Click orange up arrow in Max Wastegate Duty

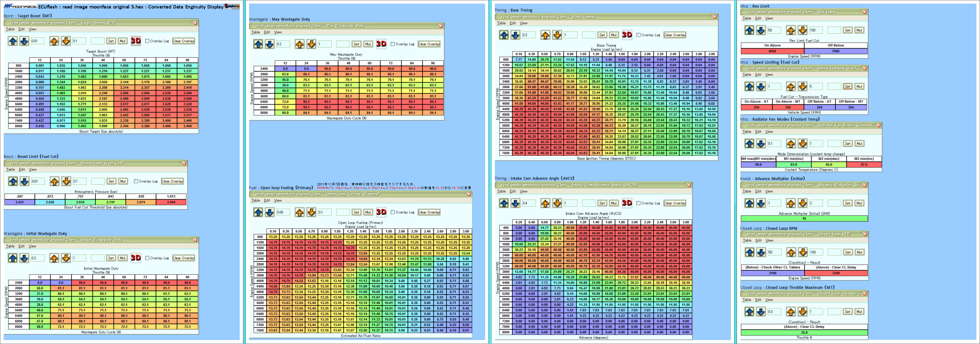pyautogui.click(x=299, y=44)
